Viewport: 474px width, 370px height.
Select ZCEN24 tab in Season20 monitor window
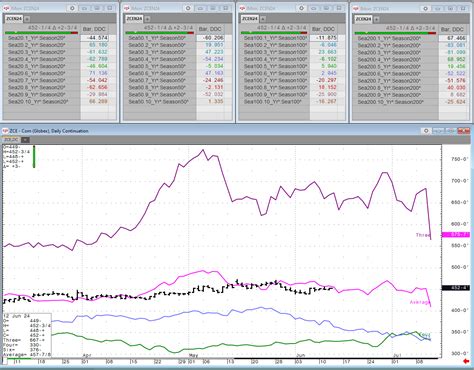click(14, 19)
